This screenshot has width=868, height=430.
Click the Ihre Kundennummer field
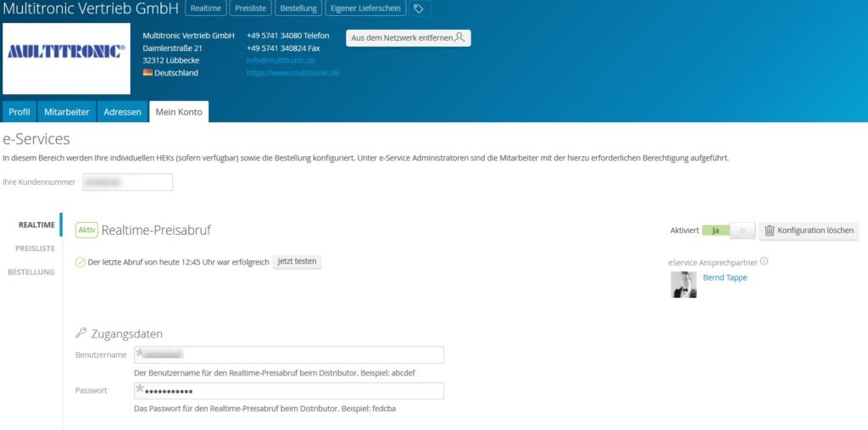(x=127, y=181)
